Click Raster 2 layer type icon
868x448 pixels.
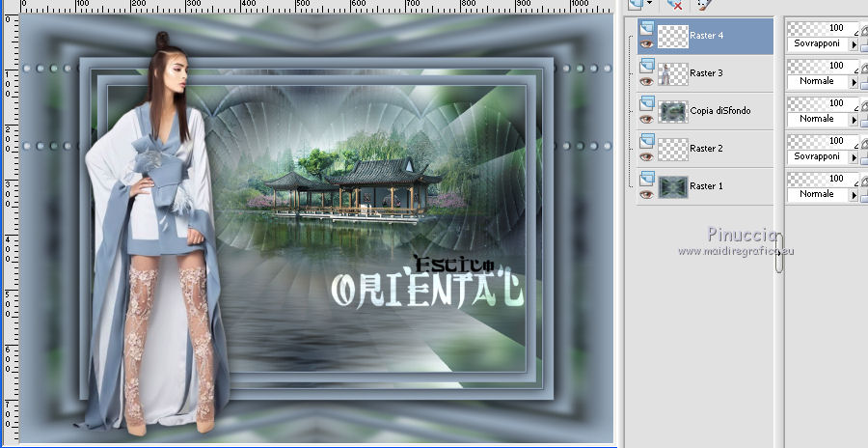click(x=646, y=142)
